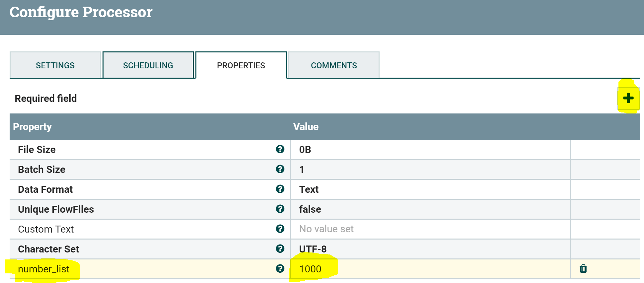Image resolution: width=644 pixels, height=283 pixels.
Task: Open the Data Format value Text
Action: (430, 189)
